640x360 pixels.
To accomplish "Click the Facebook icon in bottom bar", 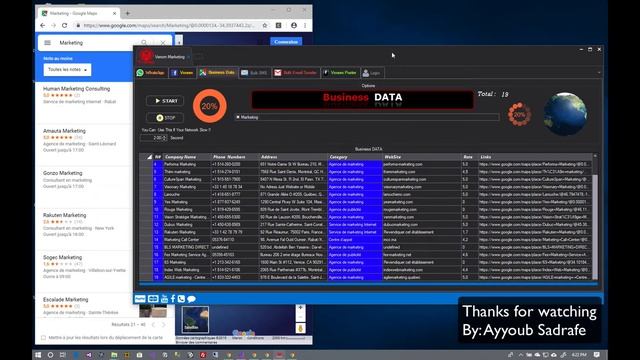I will pyautogui.click(x=173, y=299).
